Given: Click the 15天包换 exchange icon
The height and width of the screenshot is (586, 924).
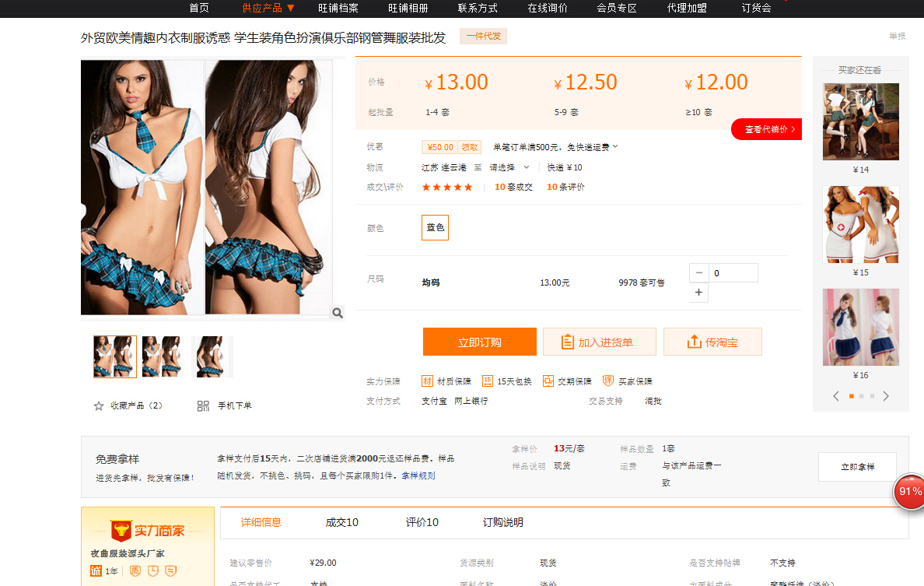Looking at the screenshot, I should click(488, 381).
